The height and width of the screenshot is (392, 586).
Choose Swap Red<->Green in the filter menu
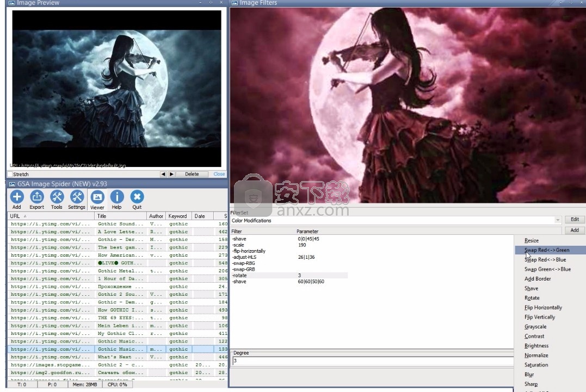pyautogui.click(x=547, y=250)
